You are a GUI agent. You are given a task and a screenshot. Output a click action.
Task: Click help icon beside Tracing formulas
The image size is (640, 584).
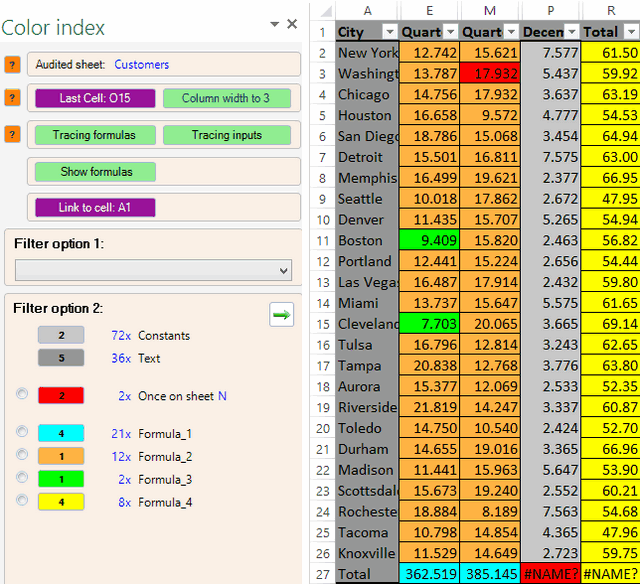point(12,134)
